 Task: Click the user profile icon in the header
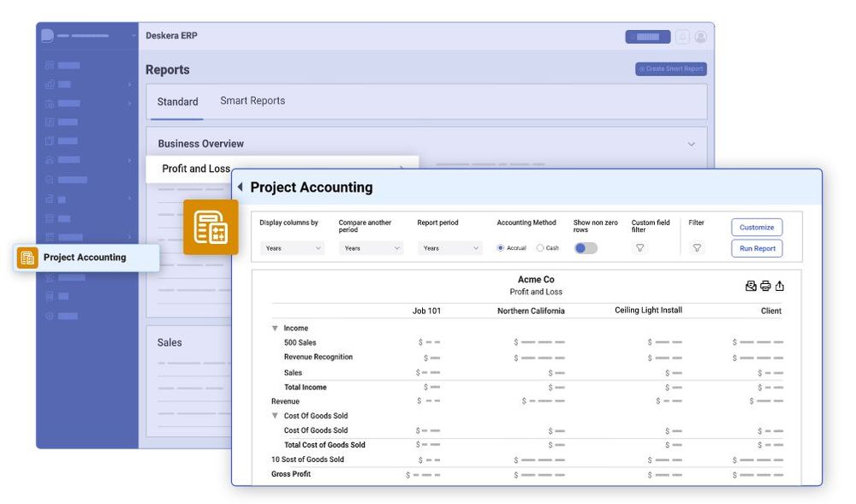[x=699, y=36]
